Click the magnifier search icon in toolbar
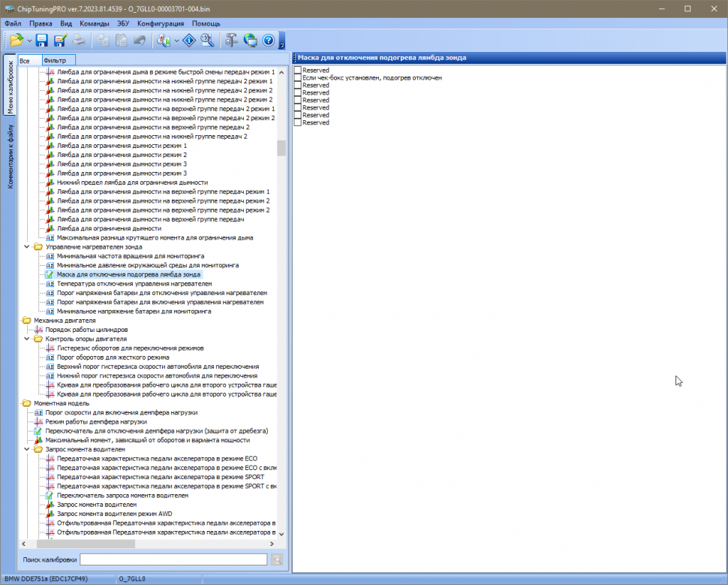 [207, 41]
